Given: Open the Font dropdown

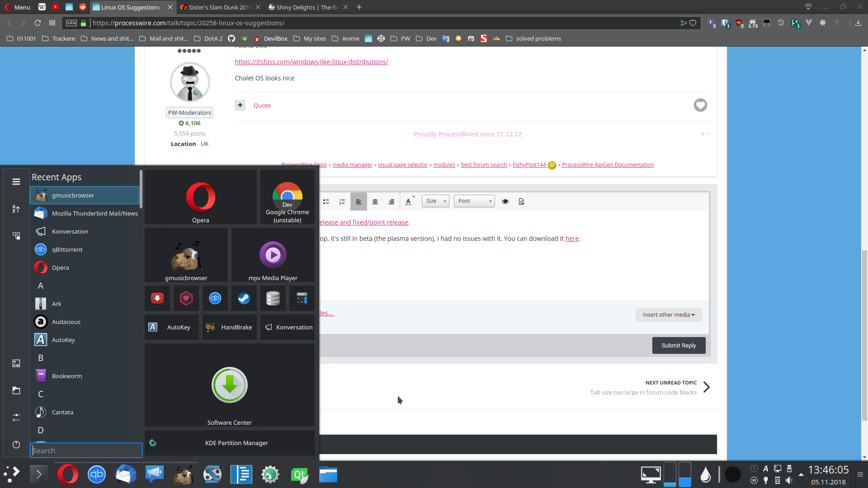Looking at the screenshot, I should (x=474, y=201).
